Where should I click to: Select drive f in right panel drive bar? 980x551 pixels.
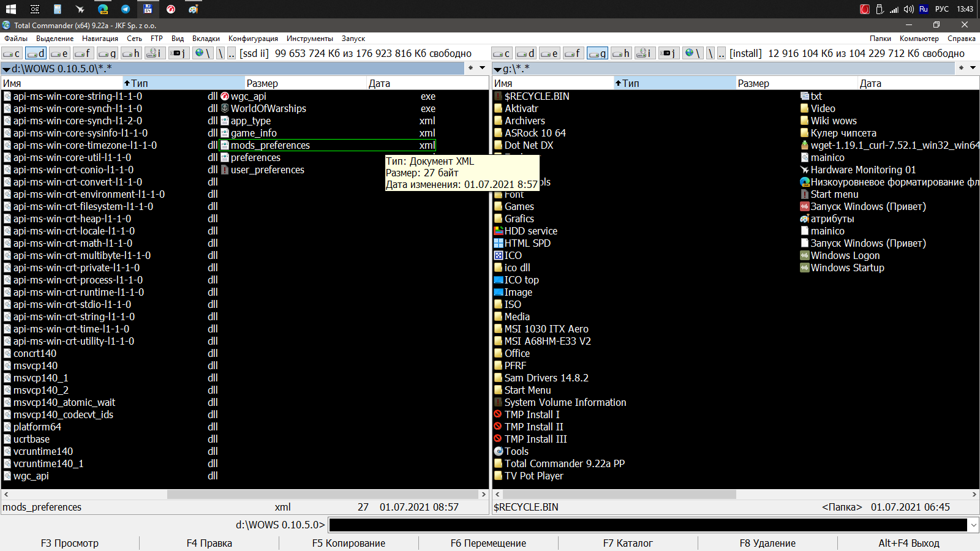pyautogui.click(x=573, y=53)
